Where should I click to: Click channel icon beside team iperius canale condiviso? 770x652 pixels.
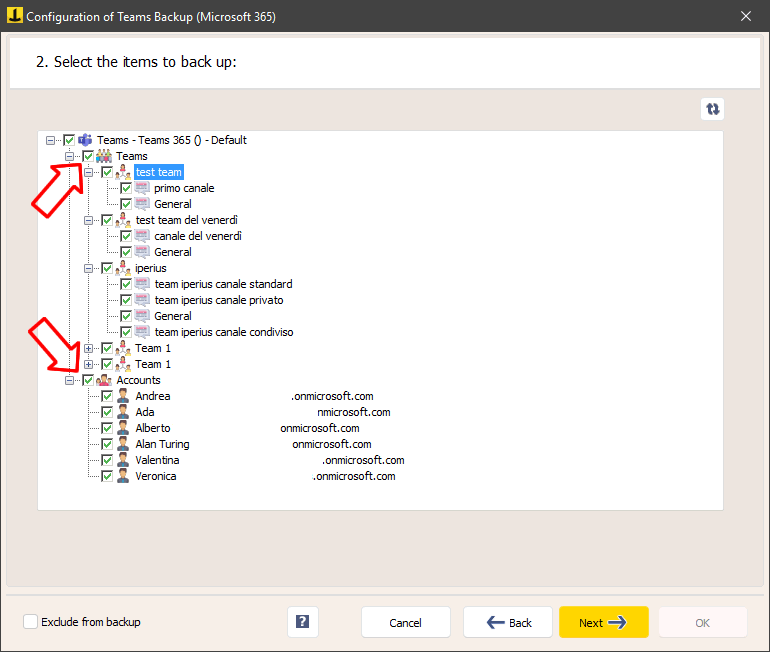tap(142, 332)
